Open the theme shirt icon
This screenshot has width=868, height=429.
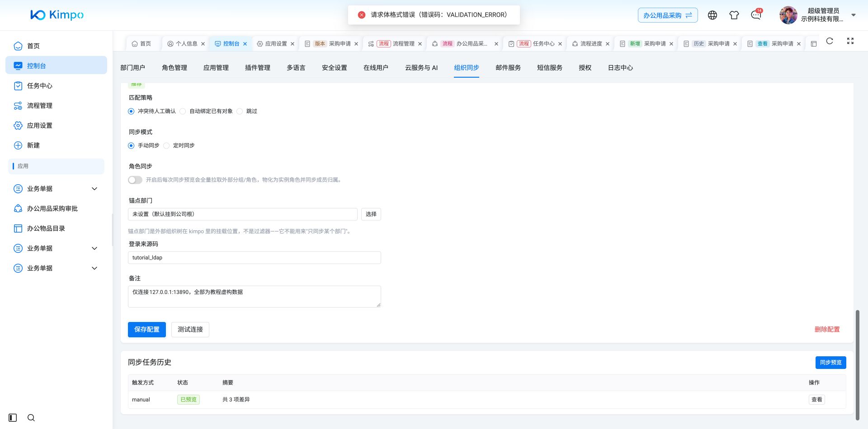tap(734, 15)
